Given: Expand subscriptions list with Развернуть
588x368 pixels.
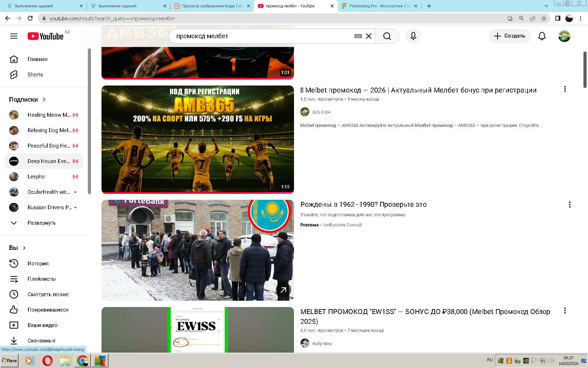Looking at the screenshot, I should pyautogui.click(x=41, y=223).
